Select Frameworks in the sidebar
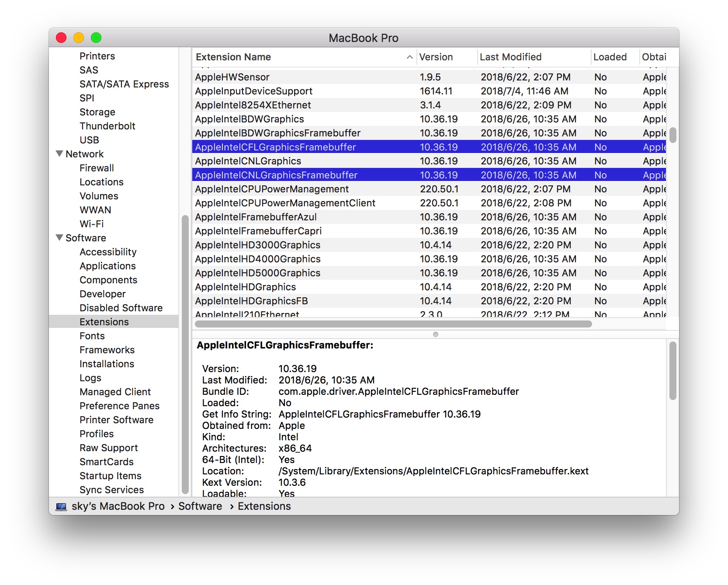Viewport: 728px width, 585px height. 107,350
